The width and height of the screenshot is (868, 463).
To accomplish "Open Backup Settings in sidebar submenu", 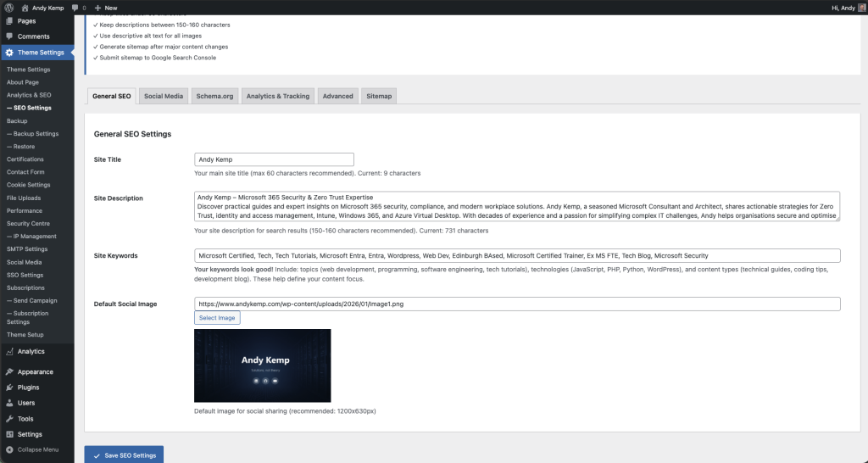I will tap(33, 134).
